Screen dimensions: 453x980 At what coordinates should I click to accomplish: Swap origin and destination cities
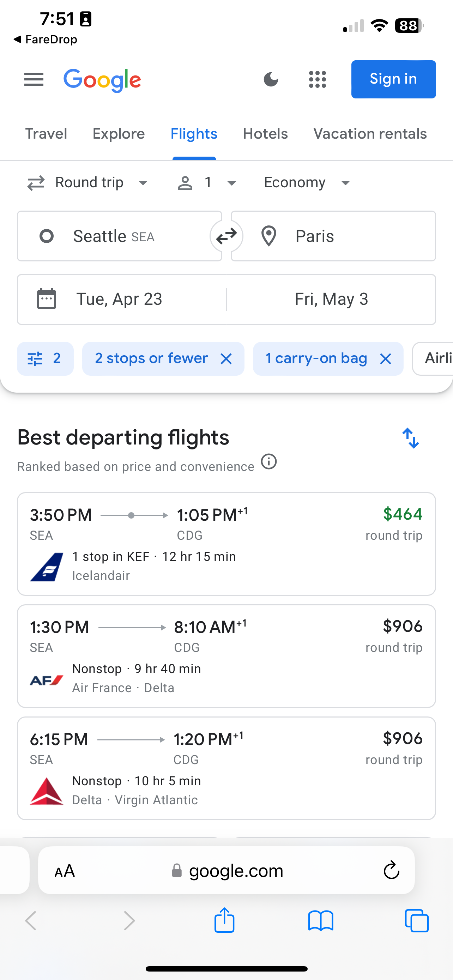point(227,236)
